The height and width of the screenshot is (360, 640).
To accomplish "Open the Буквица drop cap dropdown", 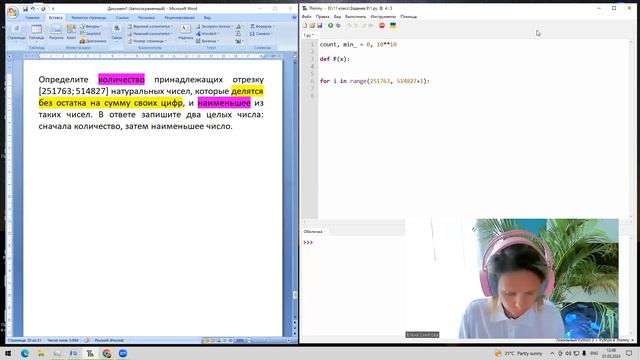I will click(208, 41).
